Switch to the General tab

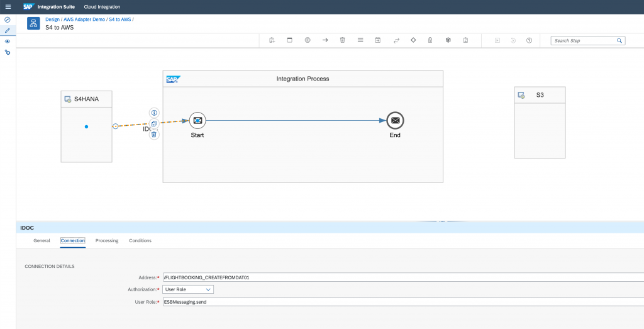tap(42, 241)
